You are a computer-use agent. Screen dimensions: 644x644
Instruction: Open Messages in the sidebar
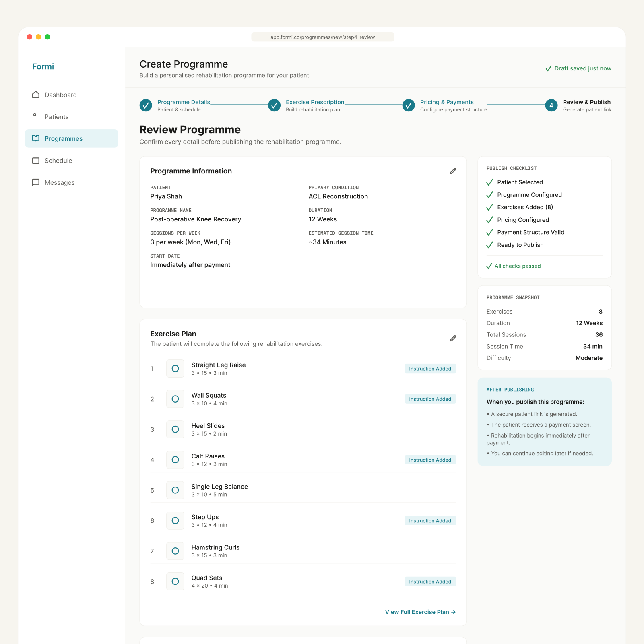[x=71, y=182]
